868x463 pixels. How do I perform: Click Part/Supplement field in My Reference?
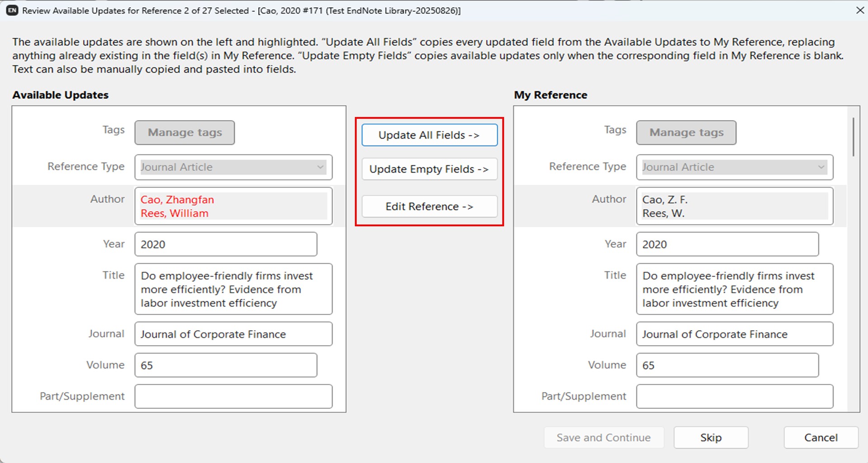[x=734, y=396]
